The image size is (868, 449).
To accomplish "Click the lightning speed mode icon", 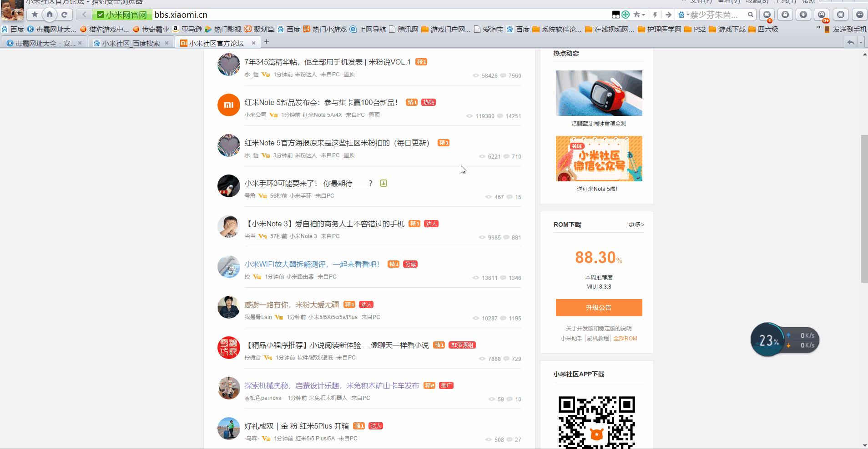I will coord(655,15).
